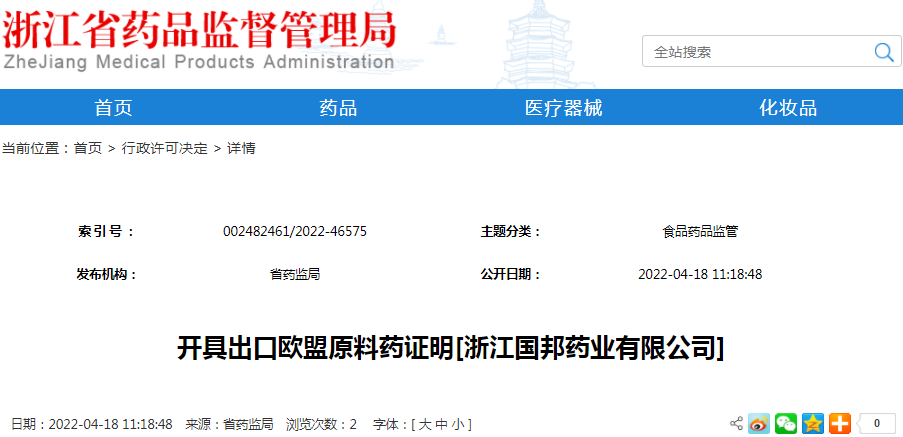903x437 pixels.
Task: Click the ZheJiang Medical Products Administration subtitle
Action: click(x=199, y=62)
